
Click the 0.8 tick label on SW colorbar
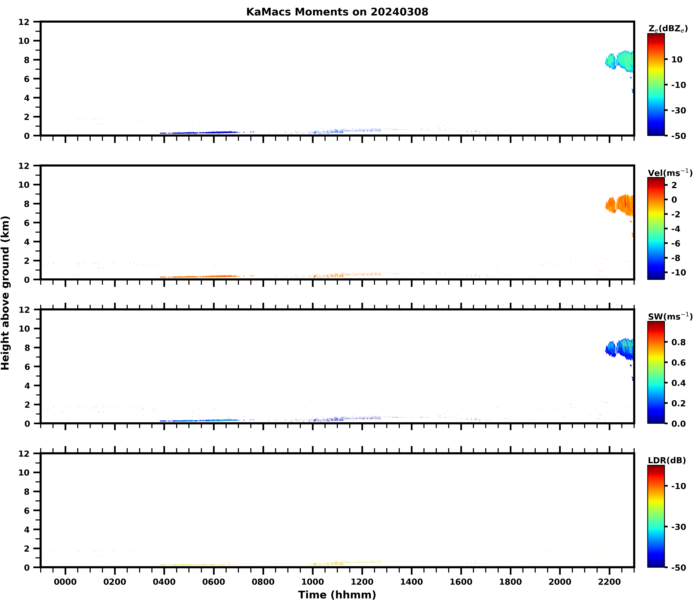pyautogui.click(x=678, y=342)
